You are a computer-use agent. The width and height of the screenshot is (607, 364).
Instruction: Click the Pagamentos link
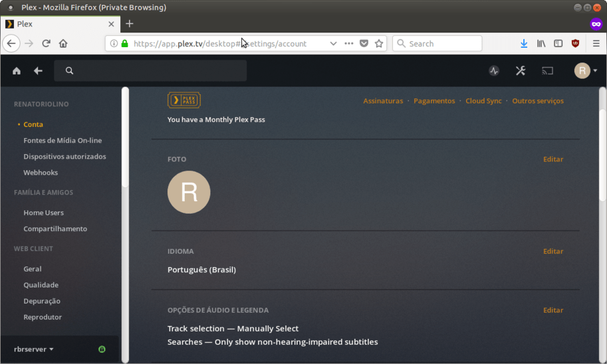coord(434,101)
